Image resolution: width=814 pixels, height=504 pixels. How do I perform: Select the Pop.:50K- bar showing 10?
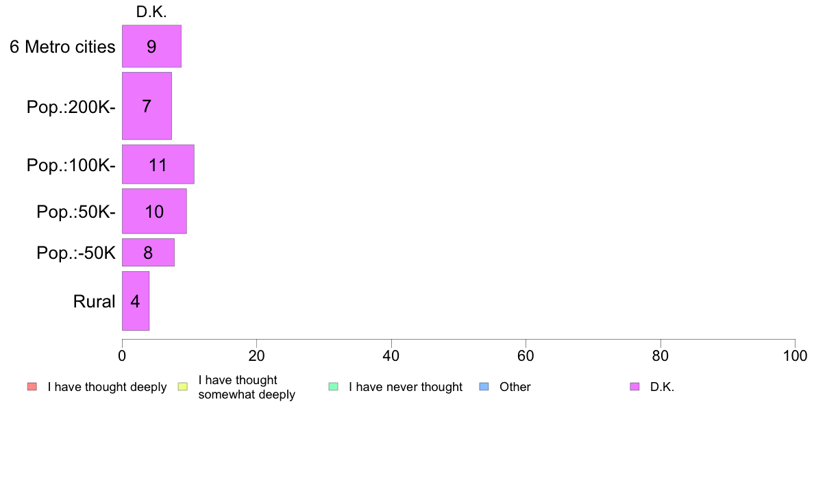(x=154, y=211)
